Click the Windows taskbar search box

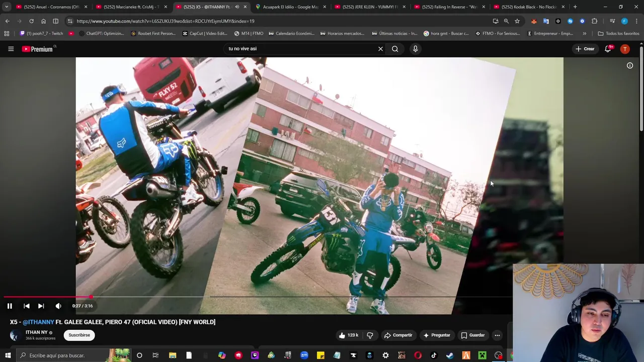pyautogui.click(x=73, y=355)
